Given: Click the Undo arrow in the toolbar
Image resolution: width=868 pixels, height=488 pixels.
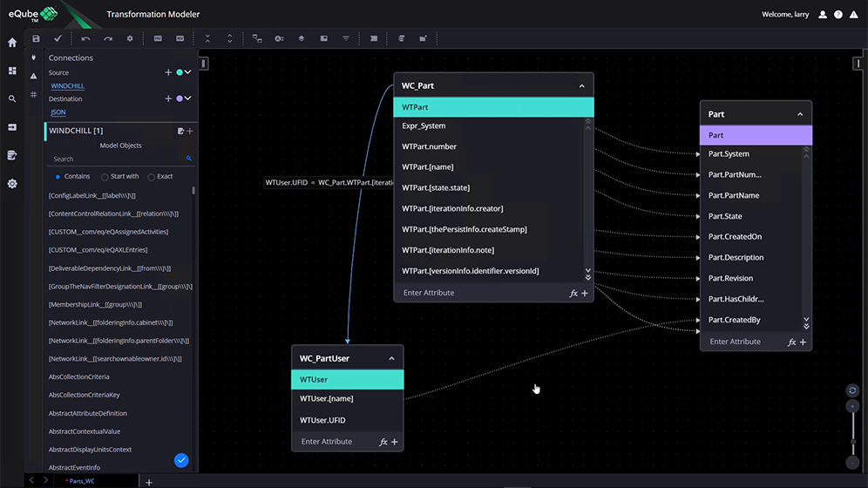Looking at the screenshot, I should 85,38.
